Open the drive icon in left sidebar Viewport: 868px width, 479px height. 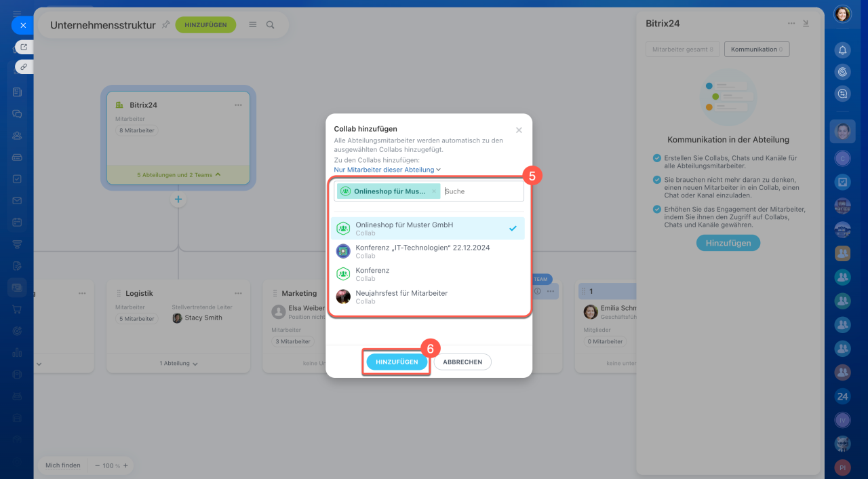17,157
